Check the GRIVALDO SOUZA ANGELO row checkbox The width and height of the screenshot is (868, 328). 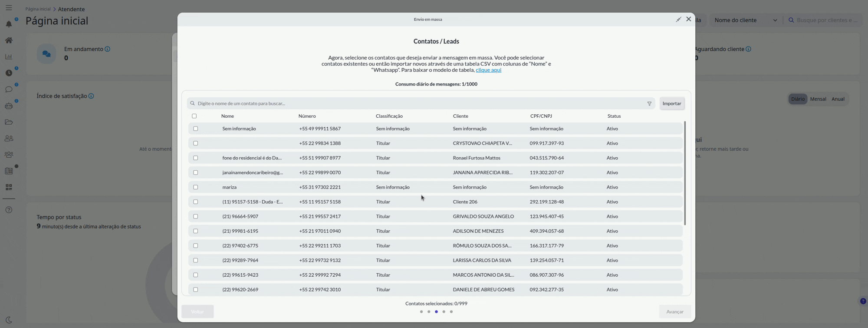pos(196,216)
